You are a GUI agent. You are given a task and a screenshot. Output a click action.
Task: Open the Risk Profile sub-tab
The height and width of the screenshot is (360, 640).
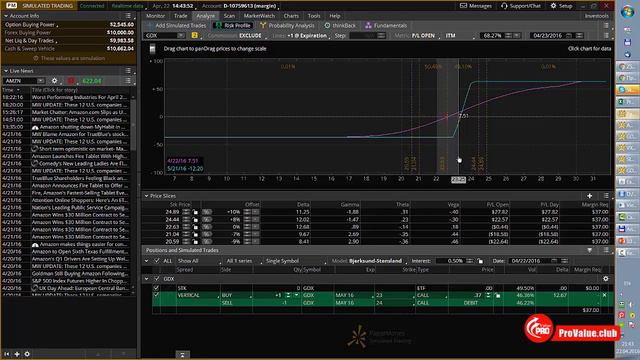tap(233, 25)
